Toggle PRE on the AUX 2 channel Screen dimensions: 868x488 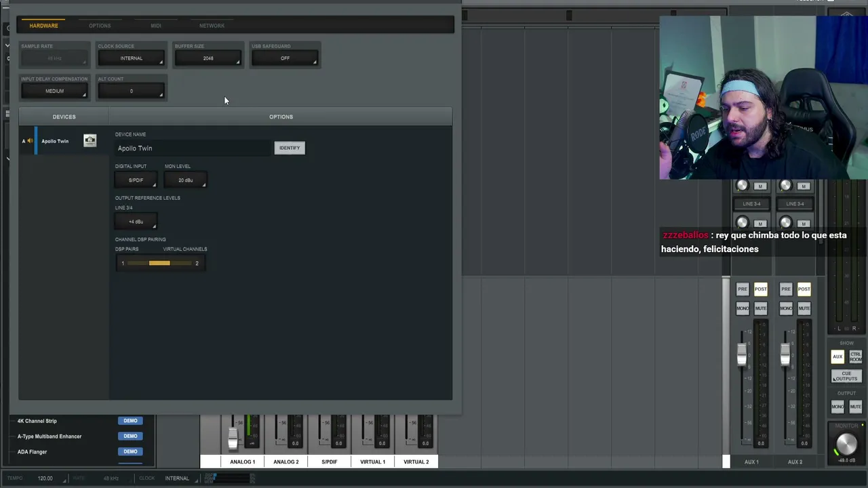point(786,289)
